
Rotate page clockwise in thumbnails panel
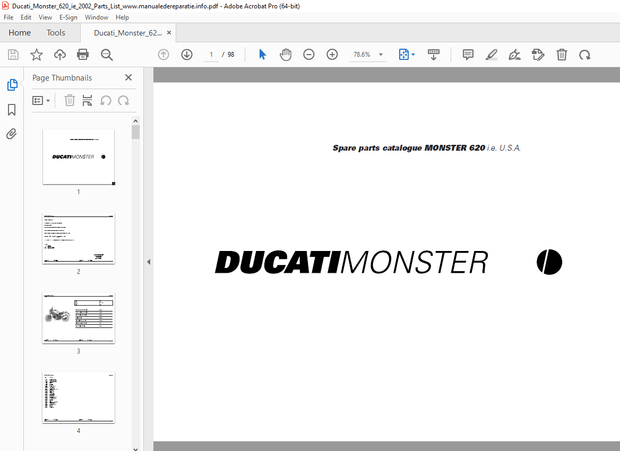click(123, 100)
